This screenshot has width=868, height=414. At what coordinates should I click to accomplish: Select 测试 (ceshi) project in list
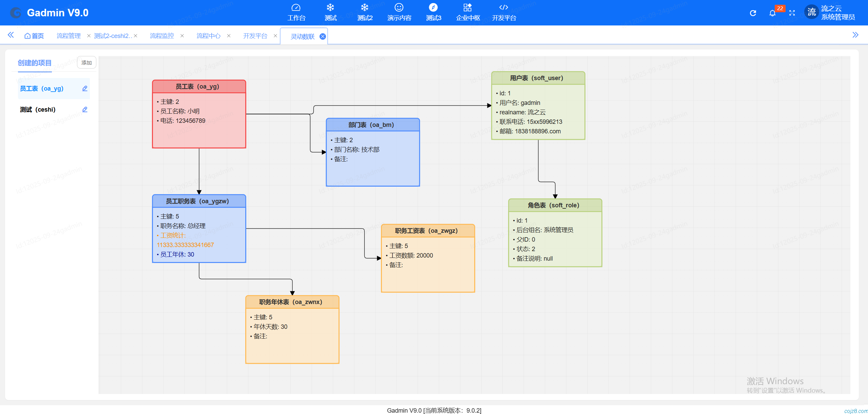click(x=38, y=110)
